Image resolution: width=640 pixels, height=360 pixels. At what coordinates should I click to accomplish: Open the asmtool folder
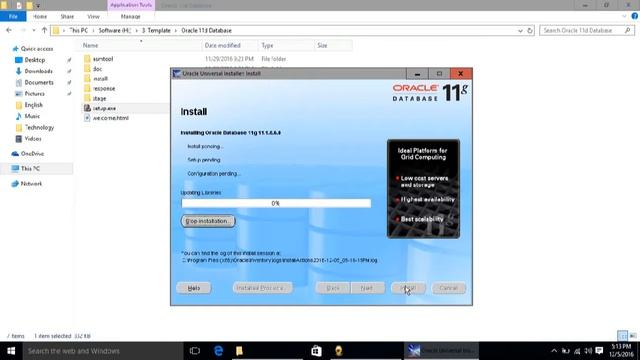(x=102, y=59)
